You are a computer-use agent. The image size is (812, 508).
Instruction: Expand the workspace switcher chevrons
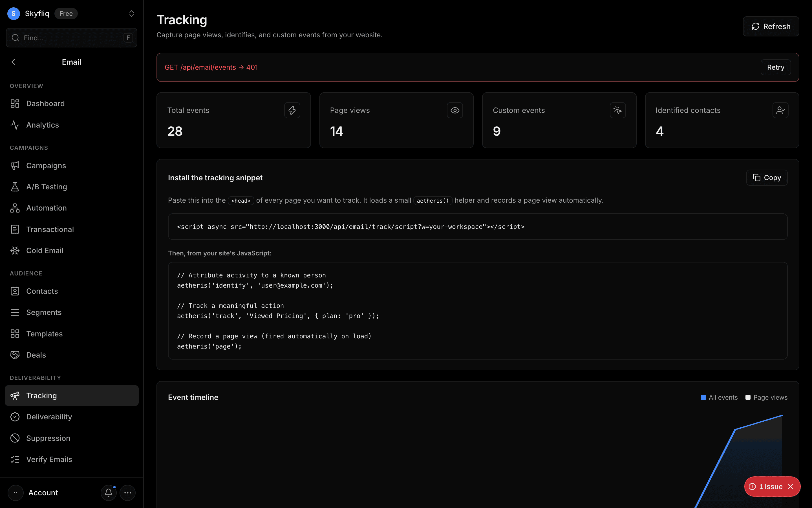click(x=132, y=14)
